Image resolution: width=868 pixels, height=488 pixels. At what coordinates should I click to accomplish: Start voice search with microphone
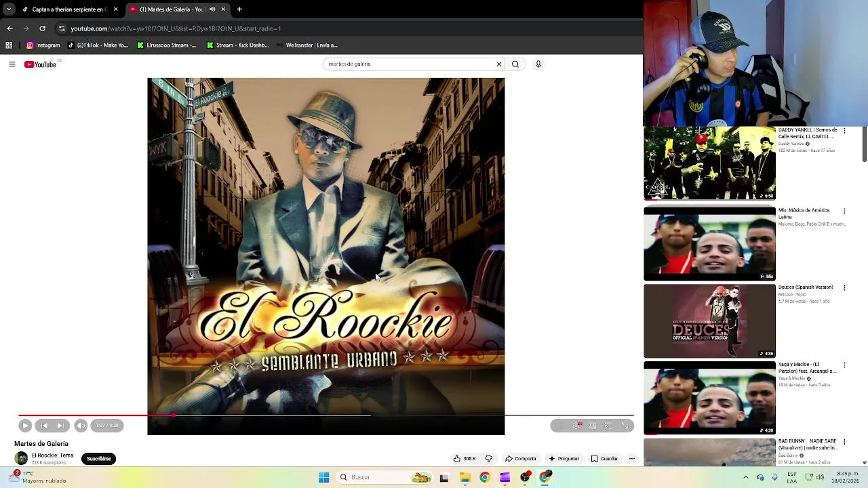click(x=538, y=64)
